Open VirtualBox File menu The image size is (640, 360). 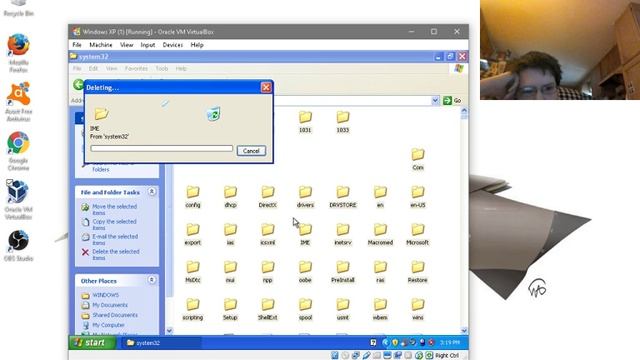click(x=77, y=45)
